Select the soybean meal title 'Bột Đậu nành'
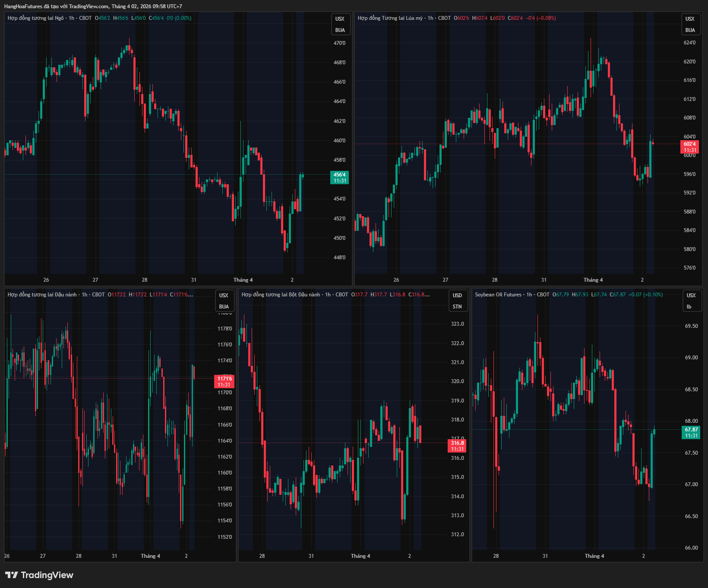The height and width of the screenshot is (588, 708). pyautogui.click(x=304, y=295)
